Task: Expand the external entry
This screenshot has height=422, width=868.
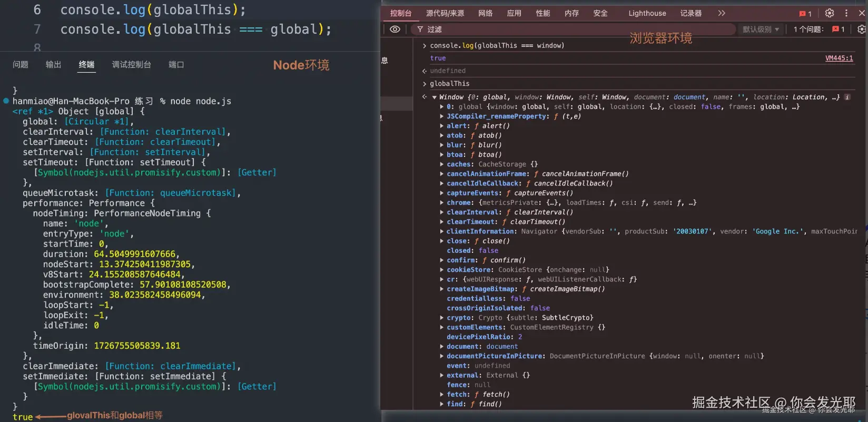Action: tap(442, 375)
